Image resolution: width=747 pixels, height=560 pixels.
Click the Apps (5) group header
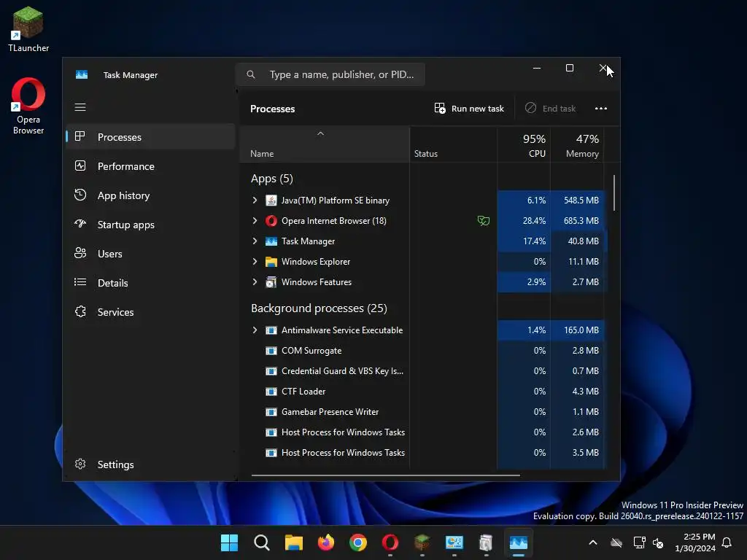coord(271,179)
